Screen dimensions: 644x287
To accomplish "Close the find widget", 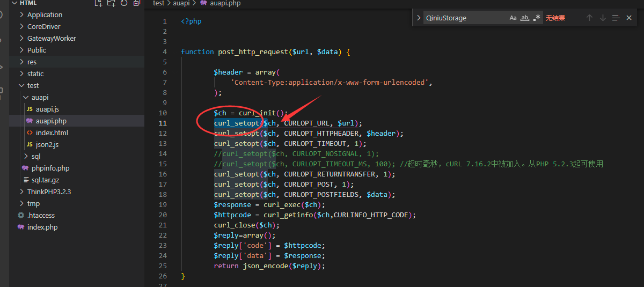I will click(629, 18).
